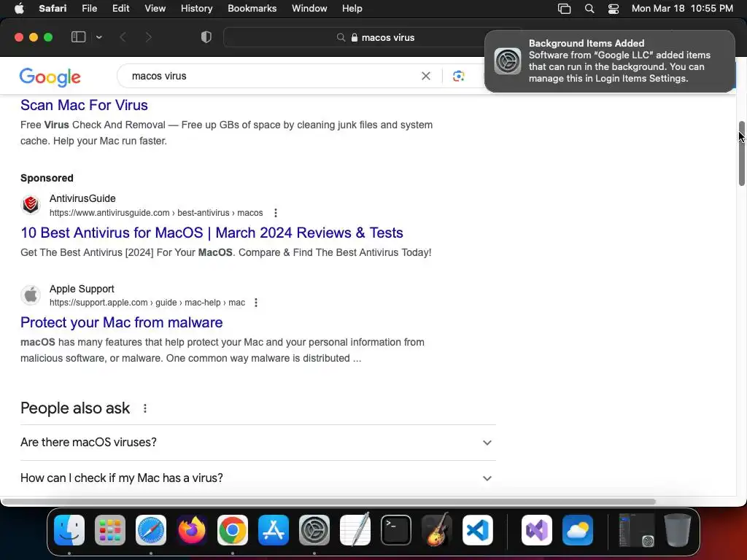Open Visual Studio from the Dock
Screen dimensions: 747x560
pos(537,530)
